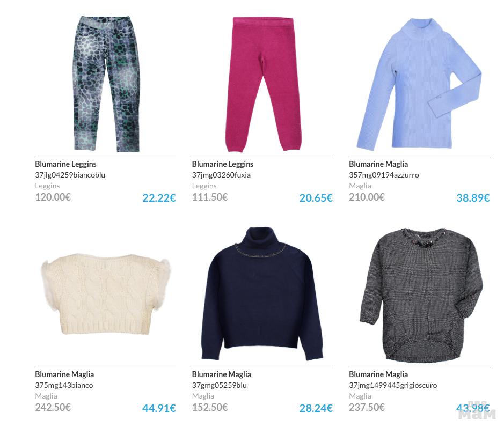The width and height of the screenshot is (504, 427).
Task: Click the first Blumarine Leggins title
Action: pos(65,164)
